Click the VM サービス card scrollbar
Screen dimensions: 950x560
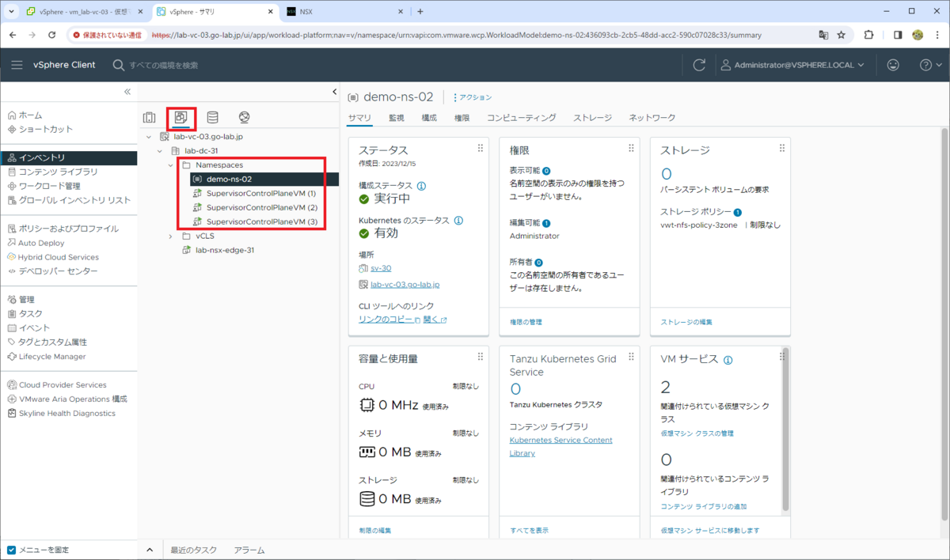785,428
